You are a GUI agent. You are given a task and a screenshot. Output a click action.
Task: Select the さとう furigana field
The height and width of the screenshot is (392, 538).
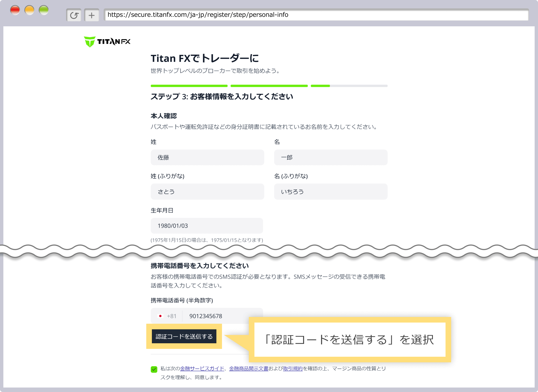tap(207, 192)
